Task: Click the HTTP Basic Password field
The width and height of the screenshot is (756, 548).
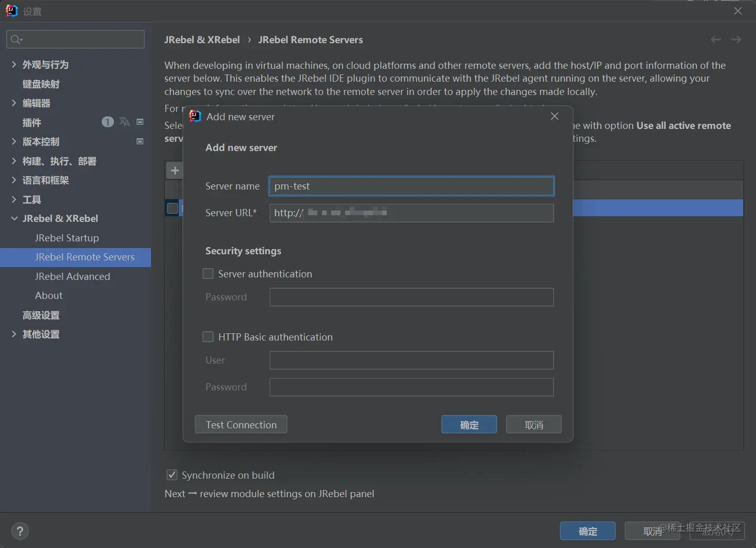Action: [411, 387]
